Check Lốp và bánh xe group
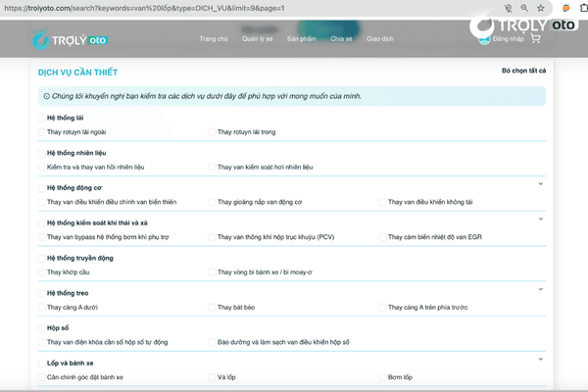588x392 pixels. 41,364
